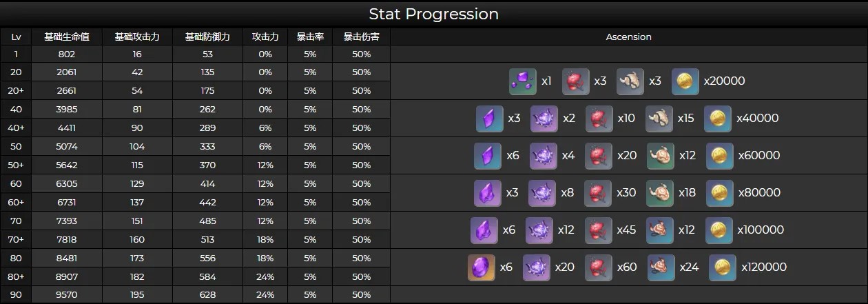Select the level 90 row label

pos(16,295)
